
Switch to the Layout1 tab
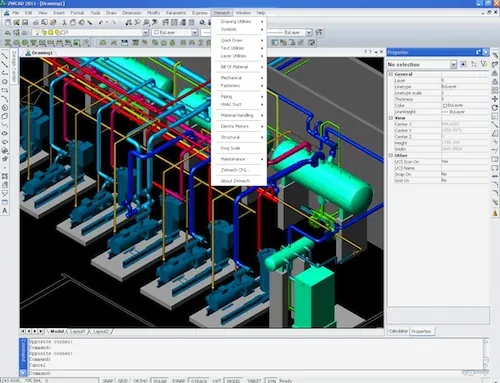[x=77, y=332]
